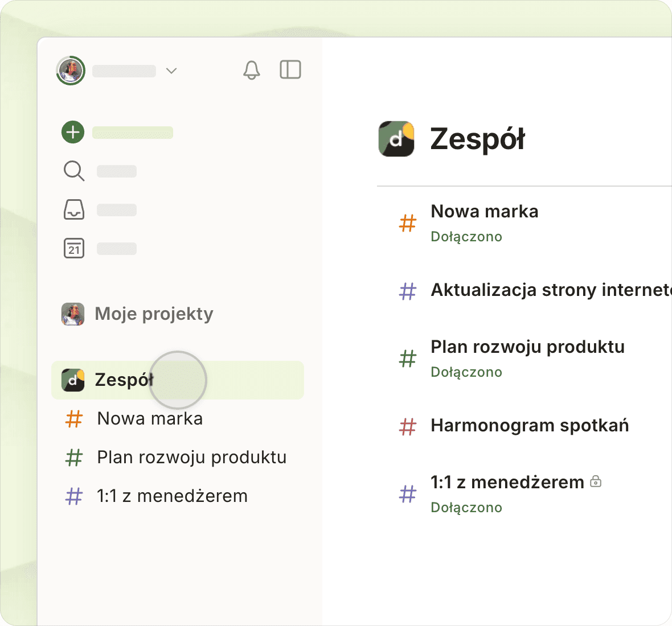Open Nowa marka in the sidebar
This screenshot has width=672, height=626.
(x=150, y=418)
